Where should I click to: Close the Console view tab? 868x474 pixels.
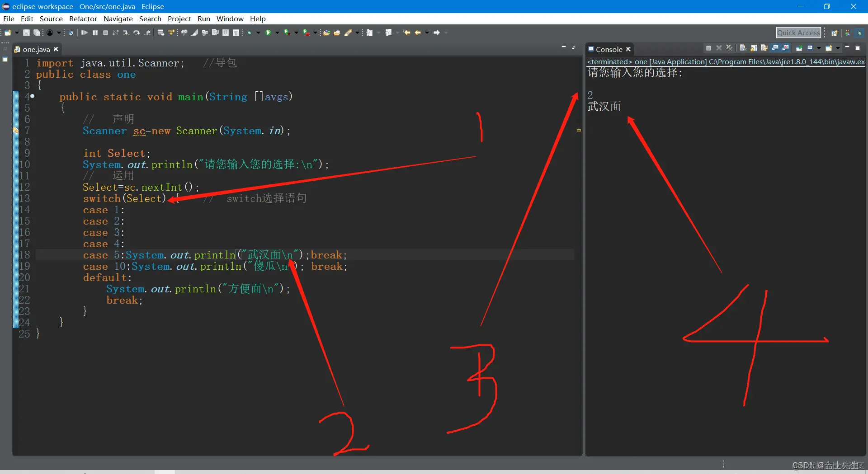coord(628,49)
